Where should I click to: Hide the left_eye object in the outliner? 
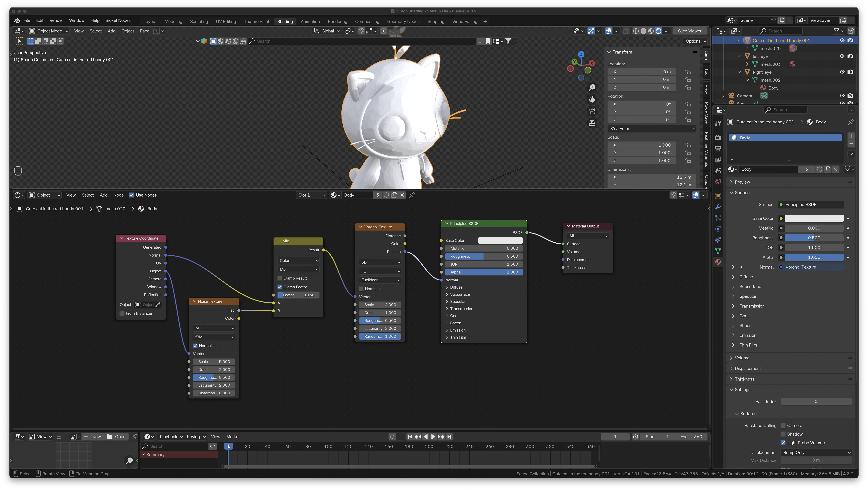(842, 56)
